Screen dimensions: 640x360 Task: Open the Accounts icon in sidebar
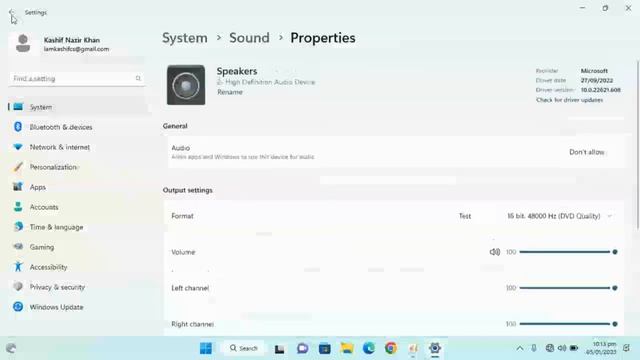point(18,207)
